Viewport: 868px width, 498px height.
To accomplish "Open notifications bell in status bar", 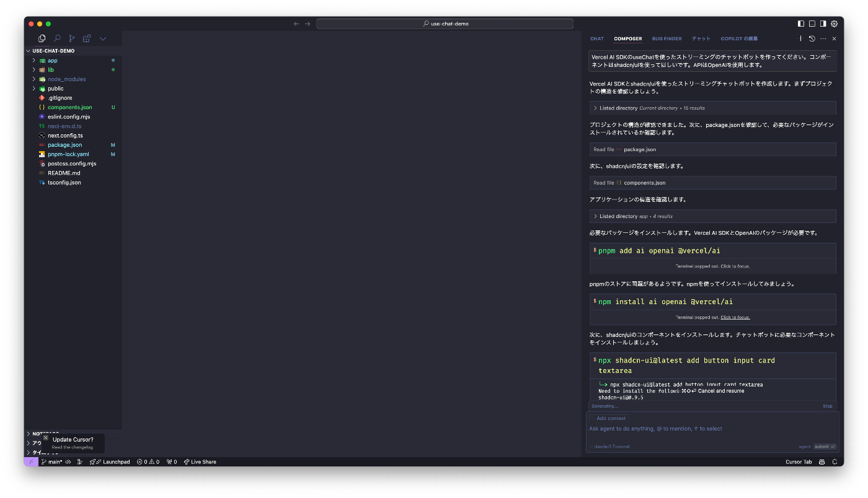I will click(835, 462).
